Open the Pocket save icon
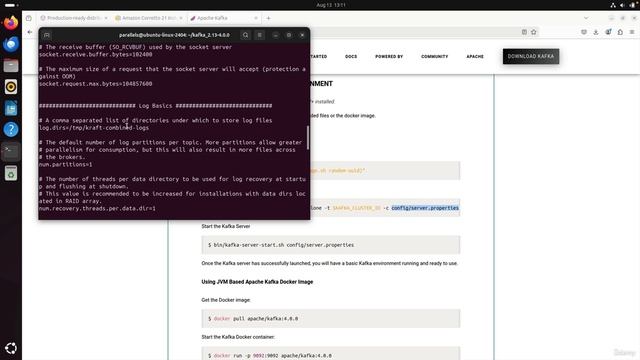Screen dimensions: 640x360 [584, 32]
